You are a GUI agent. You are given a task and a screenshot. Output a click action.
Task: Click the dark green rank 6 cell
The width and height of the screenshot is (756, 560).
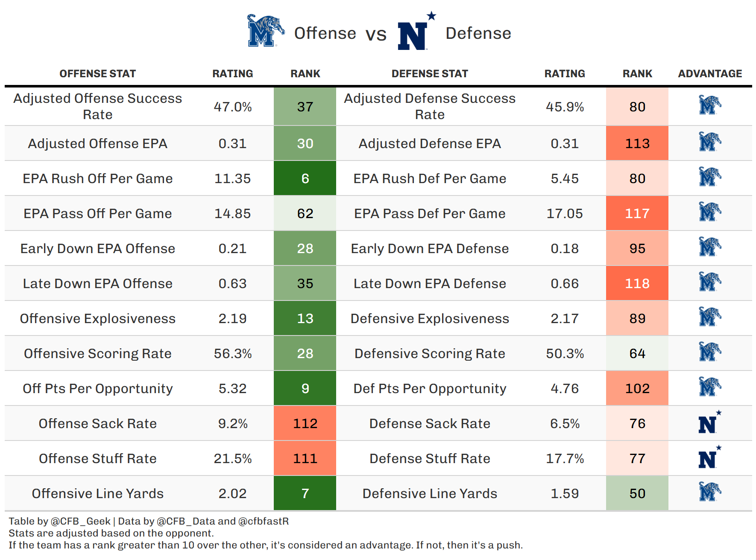click(x=305, y=178)
